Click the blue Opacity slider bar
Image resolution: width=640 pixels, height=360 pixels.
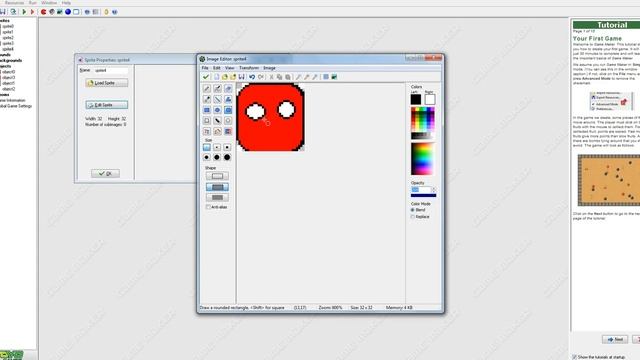[x=423, y=196]
